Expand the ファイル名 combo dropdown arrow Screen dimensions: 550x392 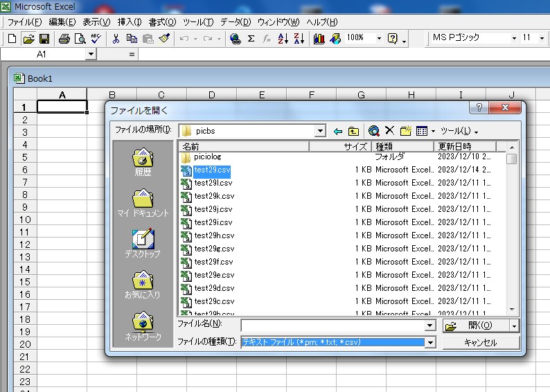tap(430, 326)
